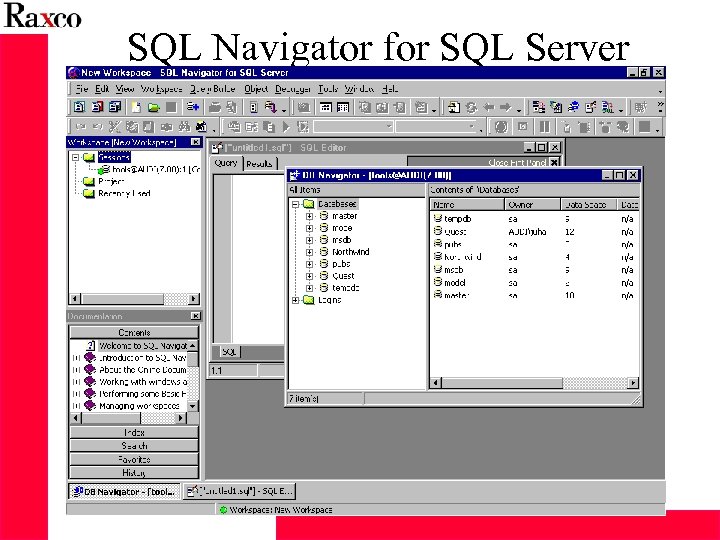Screen dimensions: 720x540
Task: Click the first workspace layout icon in toolbar
Action: point(79,107)
